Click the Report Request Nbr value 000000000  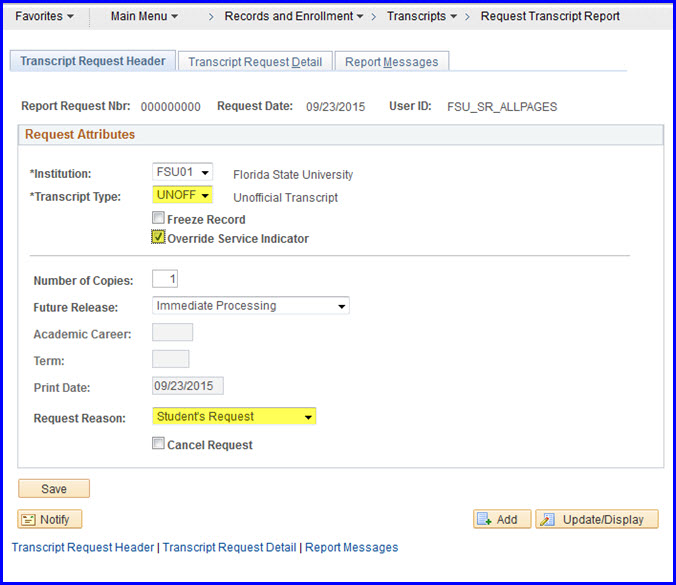(x=170, y=107)
